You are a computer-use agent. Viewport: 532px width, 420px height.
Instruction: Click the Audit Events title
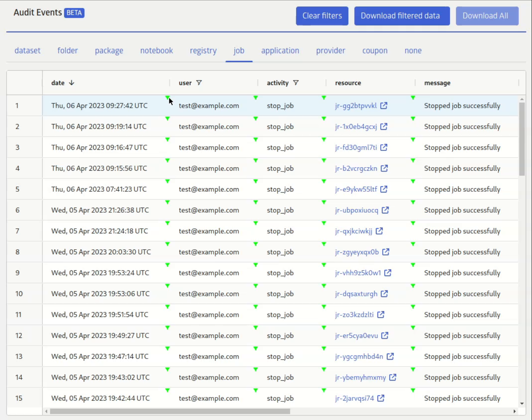(x=38, y=12)
